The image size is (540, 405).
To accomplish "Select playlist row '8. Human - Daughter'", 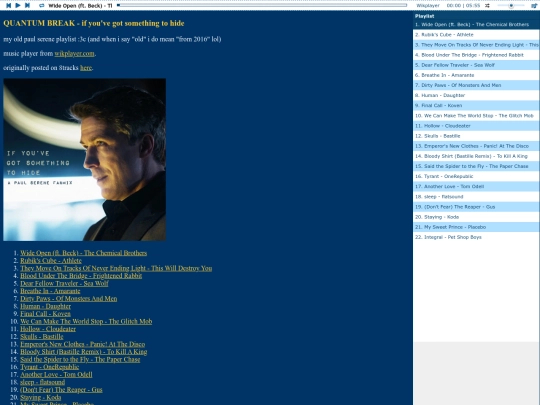I will click(476, 95).
